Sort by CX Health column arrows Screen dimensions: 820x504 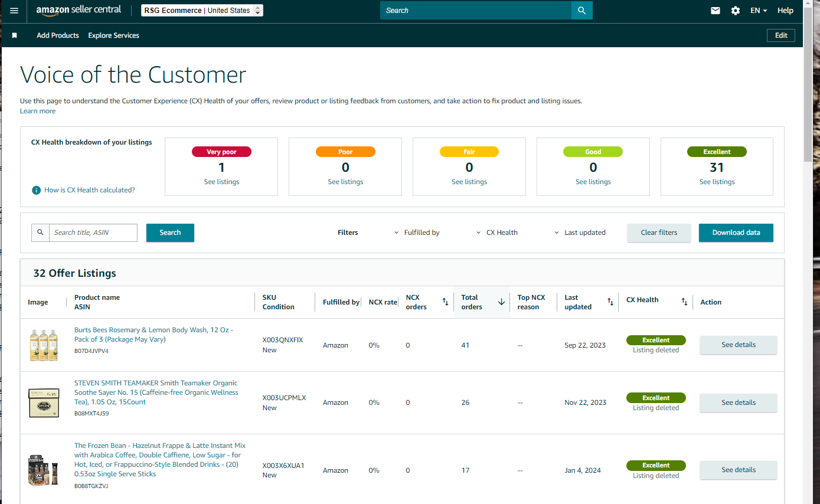(x=685, y=302)
